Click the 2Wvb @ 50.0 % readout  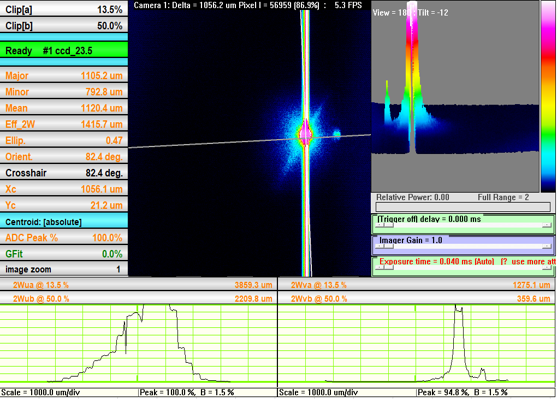(x=417, y=298)
